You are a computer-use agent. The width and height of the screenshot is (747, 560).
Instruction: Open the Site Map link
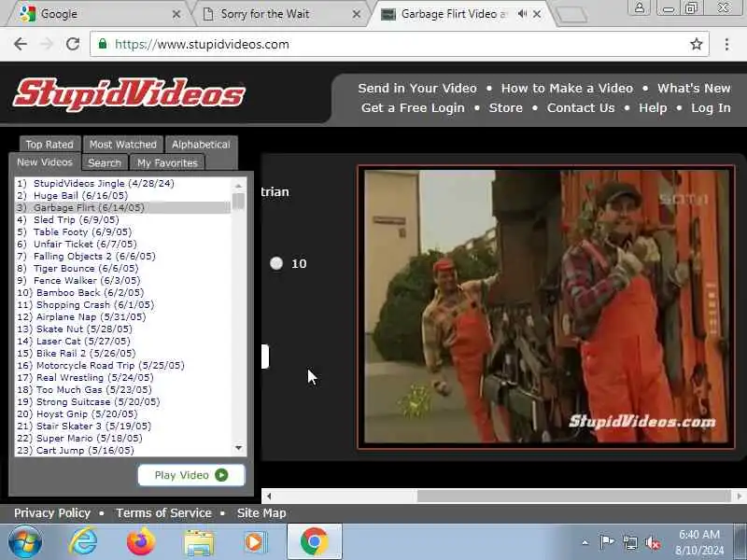(x=261, y=513)
